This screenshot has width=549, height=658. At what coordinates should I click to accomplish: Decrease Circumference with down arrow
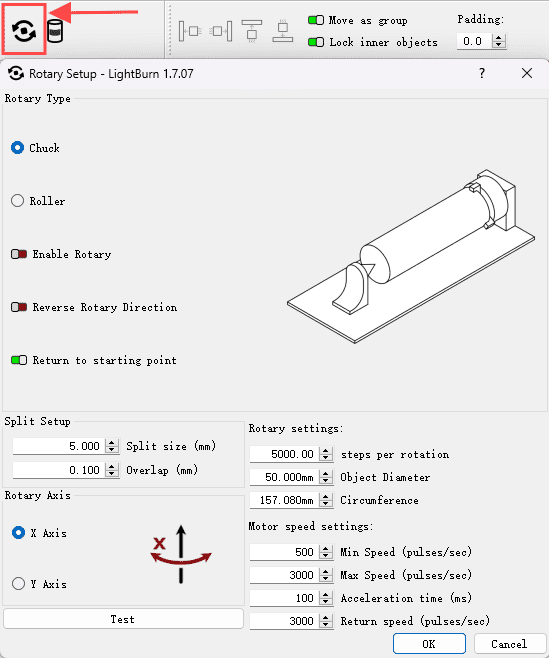[326, 504]
